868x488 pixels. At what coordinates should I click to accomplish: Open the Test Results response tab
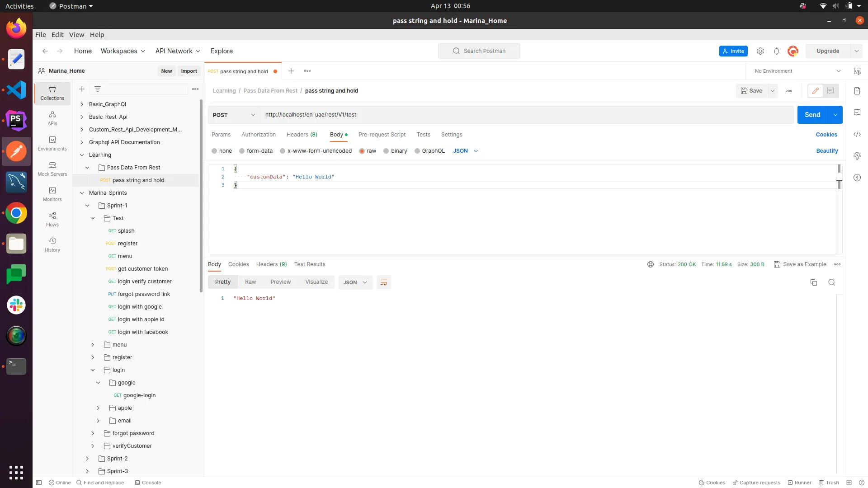309,264
